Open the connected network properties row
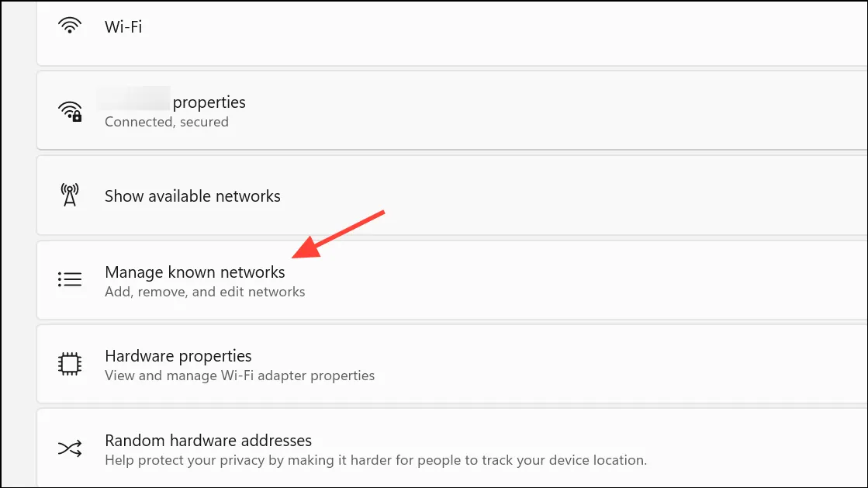This screenshot has width=868, height=488. [x=451, y=110]
